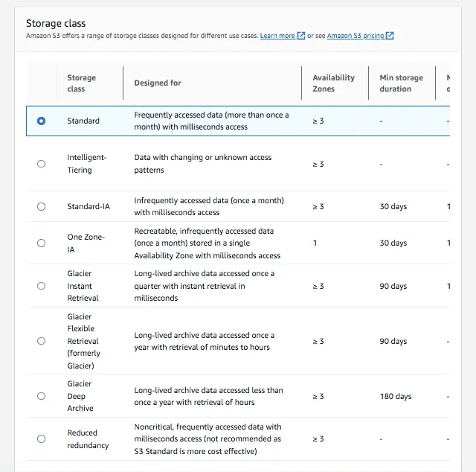Click the Designed for column header
The image size is (476, 472).
click(158, 83)
